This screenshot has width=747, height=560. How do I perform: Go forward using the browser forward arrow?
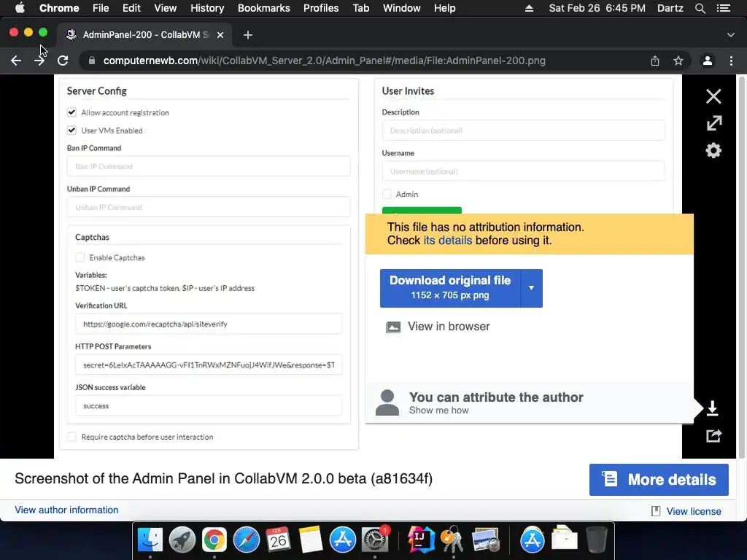(x=39, y=61)
